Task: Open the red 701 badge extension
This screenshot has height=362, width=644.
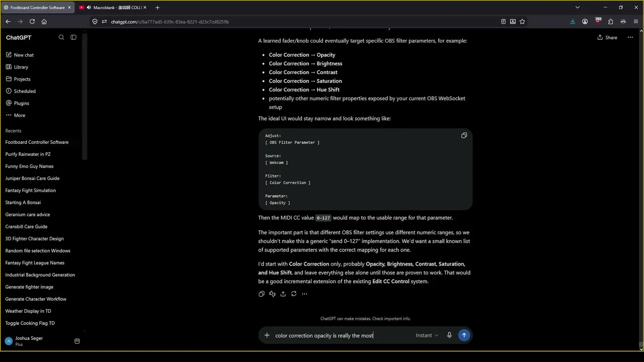Action: [598, 21]
